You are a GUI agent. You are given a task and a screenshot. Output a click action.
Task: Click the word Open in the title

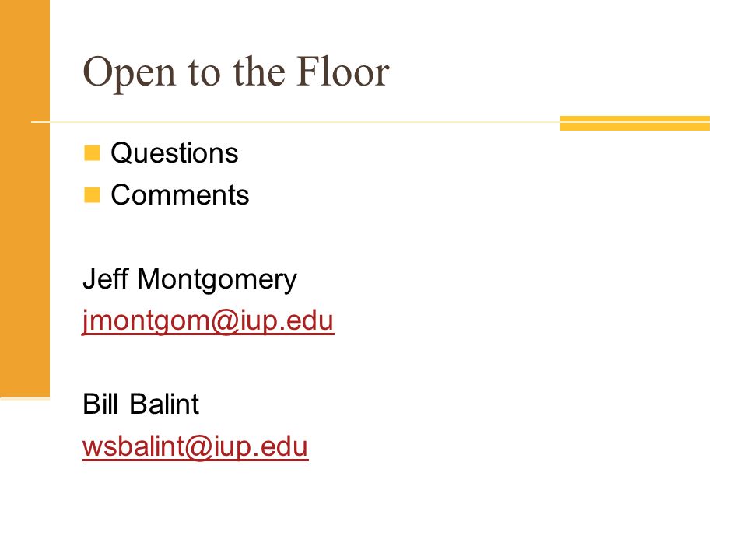pyautogui.click(x=130, y=73)
